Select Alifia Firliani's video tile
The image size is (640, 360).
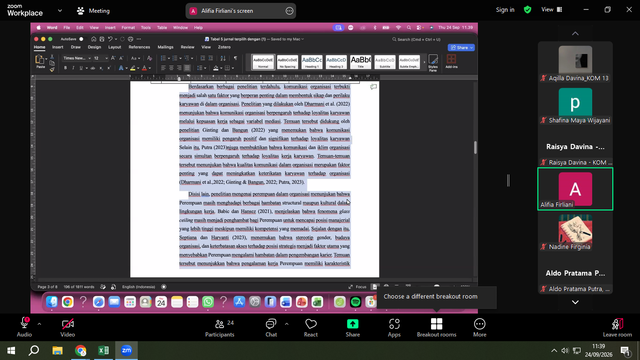tap(575, 189)
